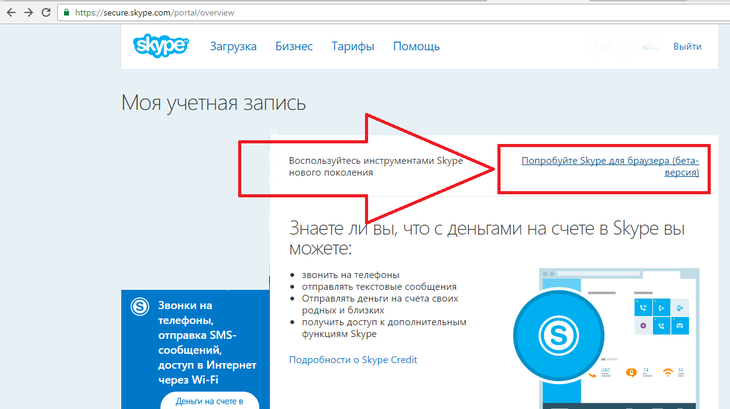Focus the address bar with secure.skype.com URL
730x409 pixels.
[391, 13]
